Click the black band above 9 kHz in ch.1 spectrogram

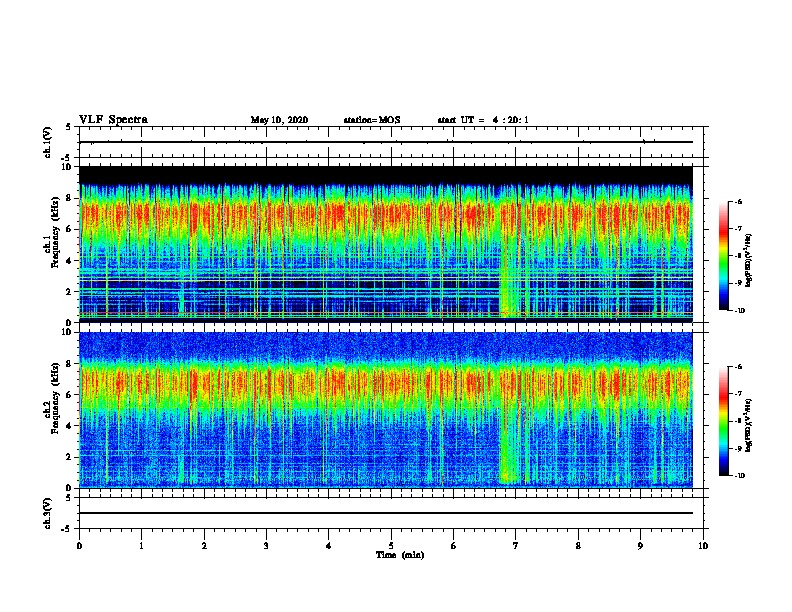tap(386, 175)
